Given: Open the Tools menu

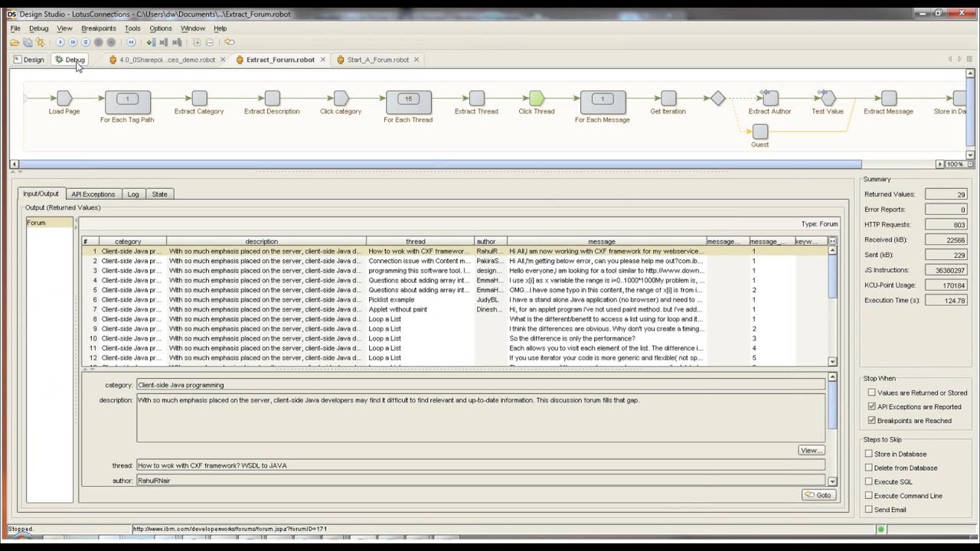Looking at the screenshot, I should [x=132, y=28].
